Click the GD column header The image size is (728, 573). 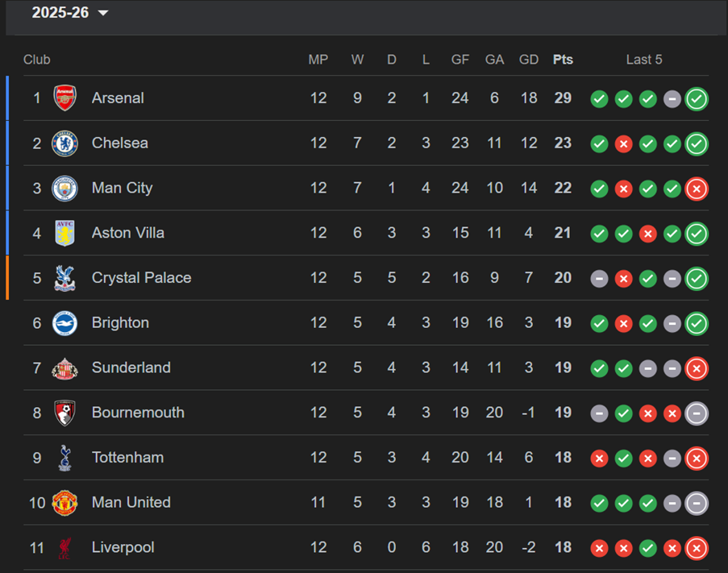click(x=529, y=60)
